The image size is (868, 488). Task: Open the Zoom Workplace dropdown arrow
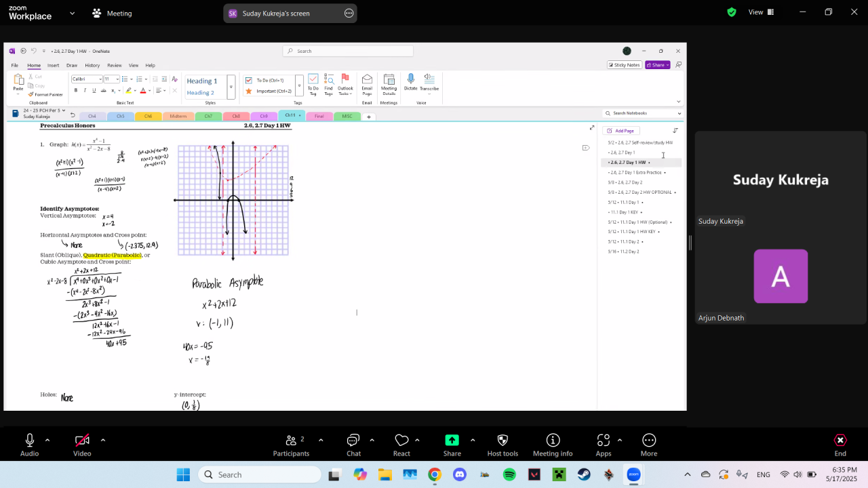(73, 13)
